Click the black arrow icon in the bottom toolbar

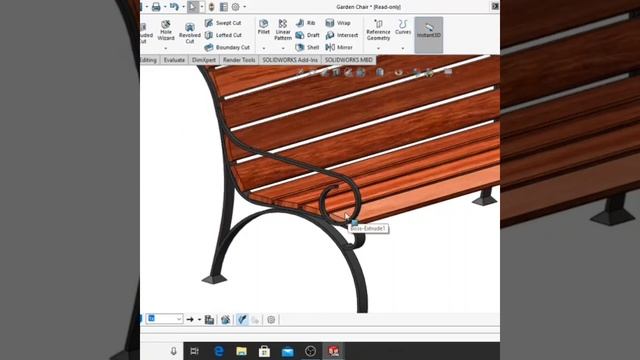(x=190, y=320)
